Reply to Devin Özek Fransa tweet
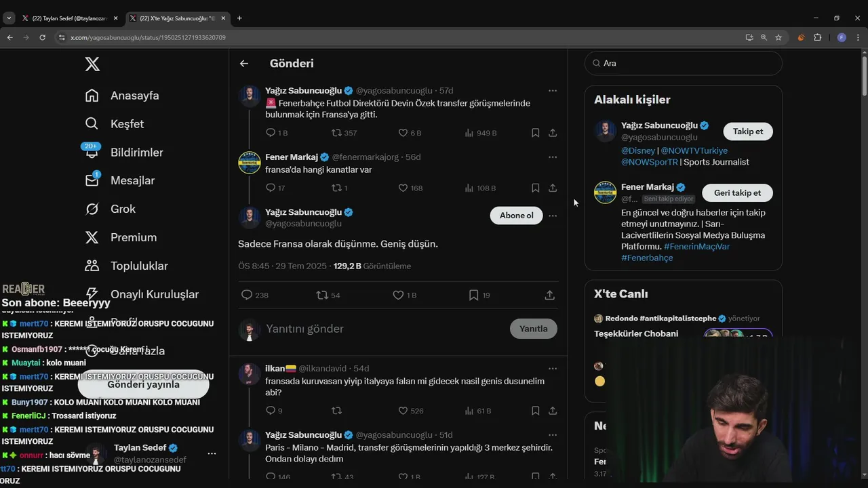Screen dimensions: 868x488 point(277,133)
